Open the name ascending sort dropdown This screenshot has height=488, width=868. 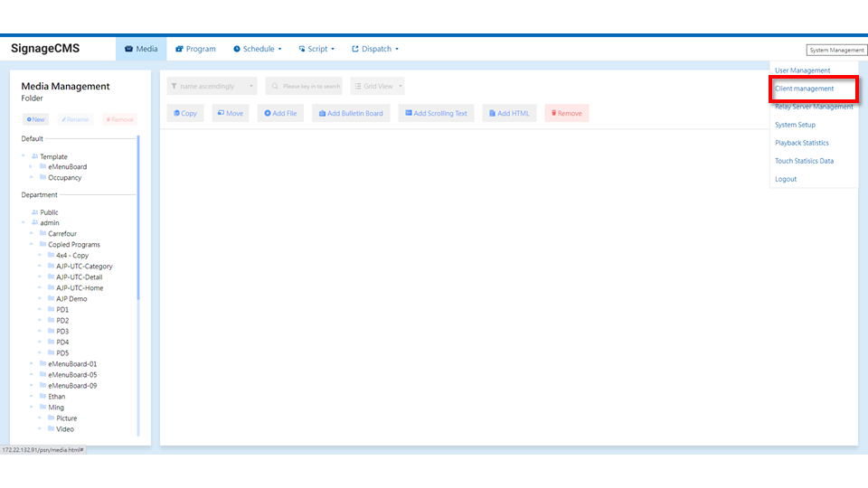(x=212, y=86)
